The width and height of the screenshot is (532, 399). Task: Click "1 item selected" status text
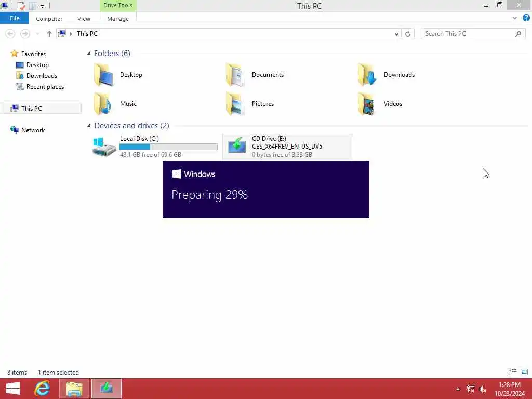(x=58, y=372)
